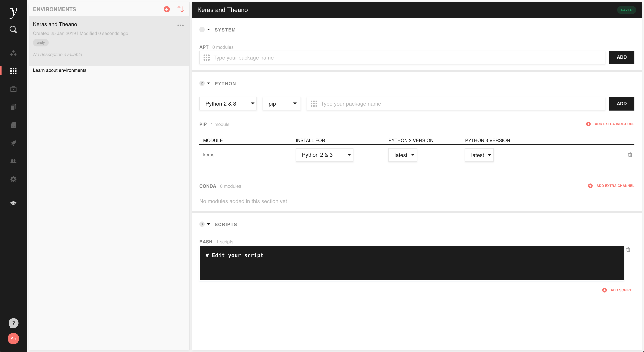Open Python 2 version 'latest' dropdown for keras

(402, 155)
